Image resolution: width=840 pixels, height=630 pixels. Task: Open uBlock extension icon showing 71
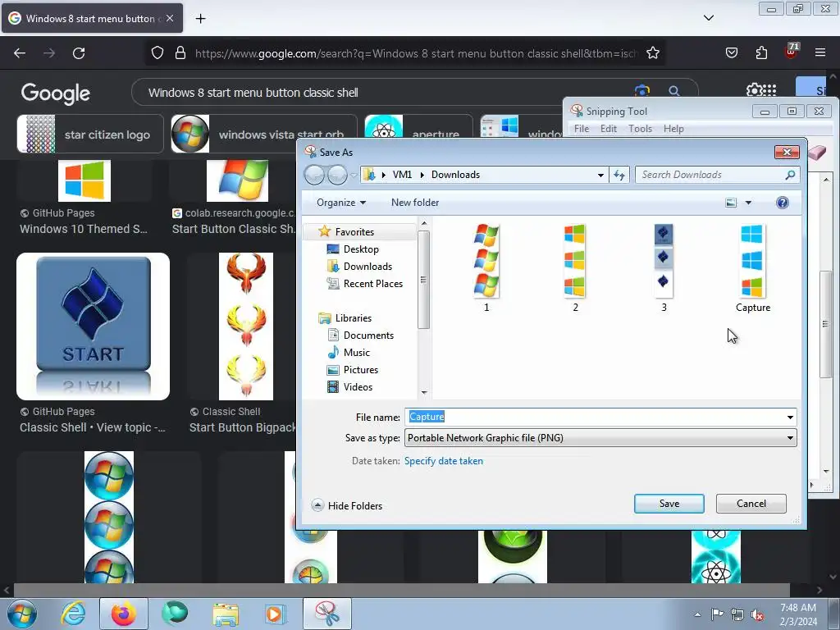(x=792, y=52)
